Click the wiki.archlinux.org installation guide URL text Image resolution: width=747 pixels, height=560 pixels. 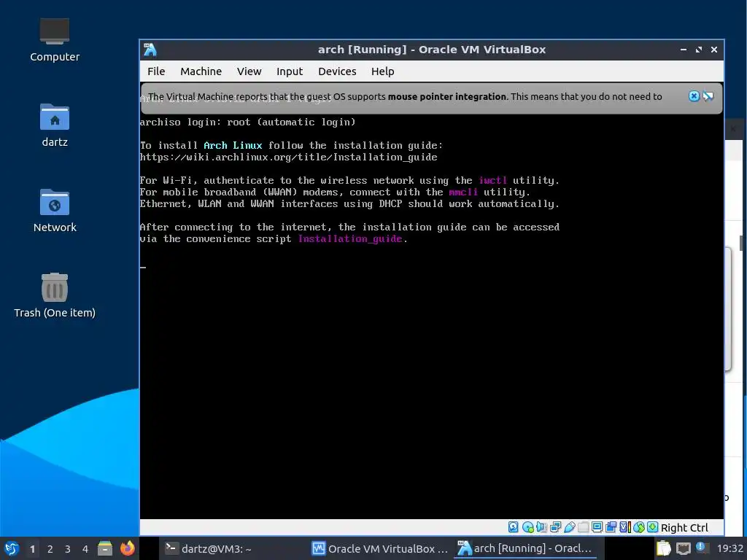289,157
